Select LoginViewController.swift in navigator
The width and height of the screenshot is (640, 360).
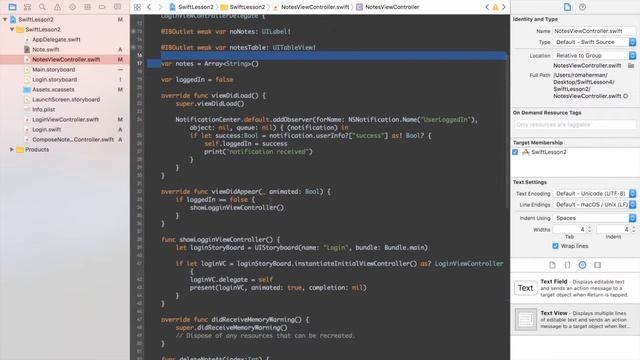click(x=65, y=120)
